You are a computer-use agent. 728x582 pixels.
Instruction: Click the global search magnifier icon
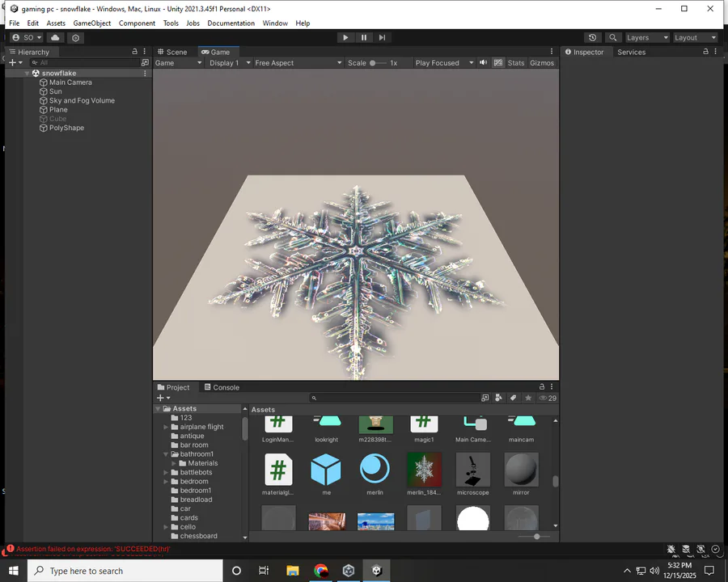(x=613, y=38)
